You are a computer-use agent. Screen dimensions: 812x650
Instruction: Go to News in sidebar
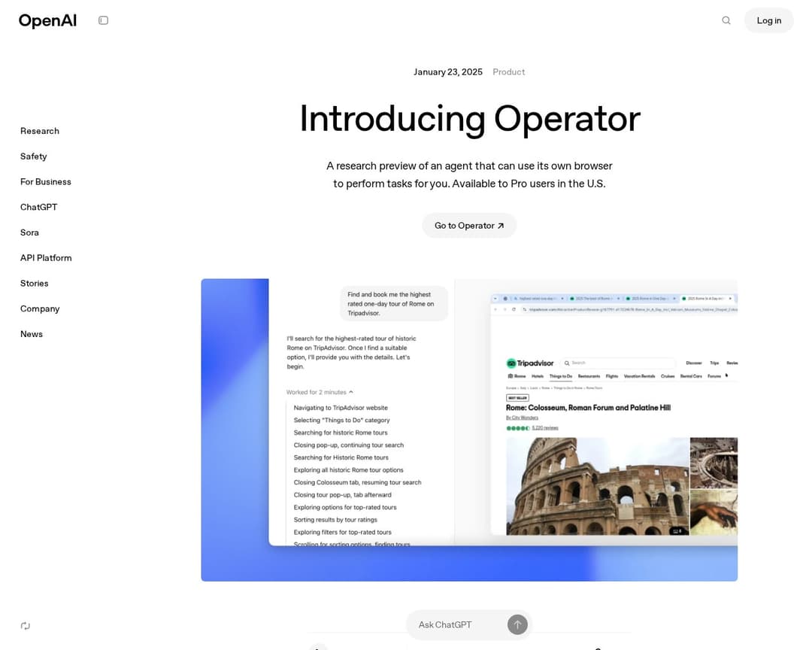pos(32,334)
